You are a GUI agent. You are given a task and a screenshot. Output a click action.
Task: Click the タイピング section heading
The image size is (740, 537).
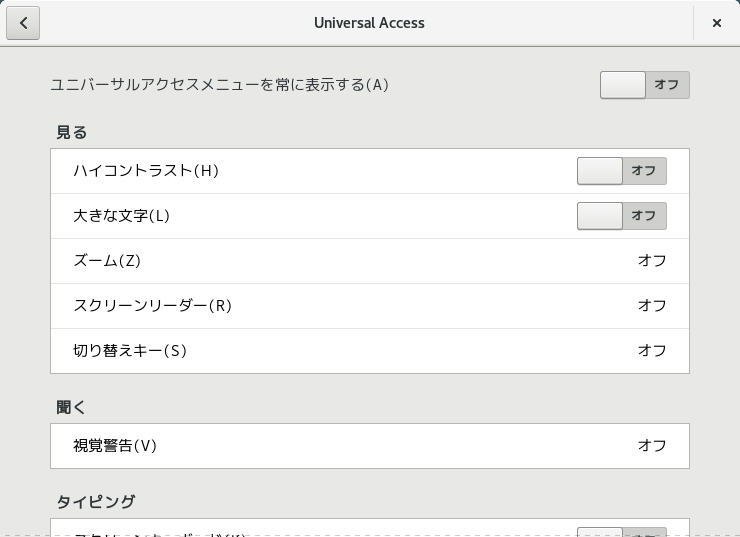(x=96, y=502)
